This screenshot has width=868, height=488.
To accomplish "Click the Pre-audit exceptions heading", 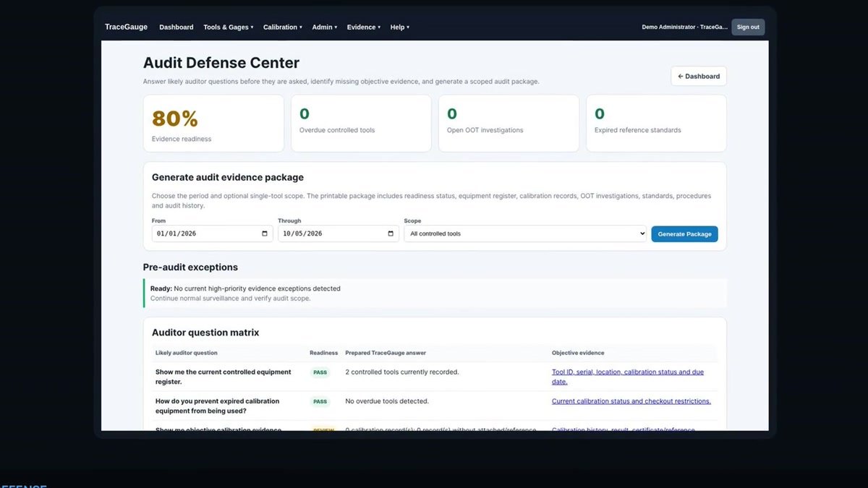I will pyautogui.click(x=190, y=267).
